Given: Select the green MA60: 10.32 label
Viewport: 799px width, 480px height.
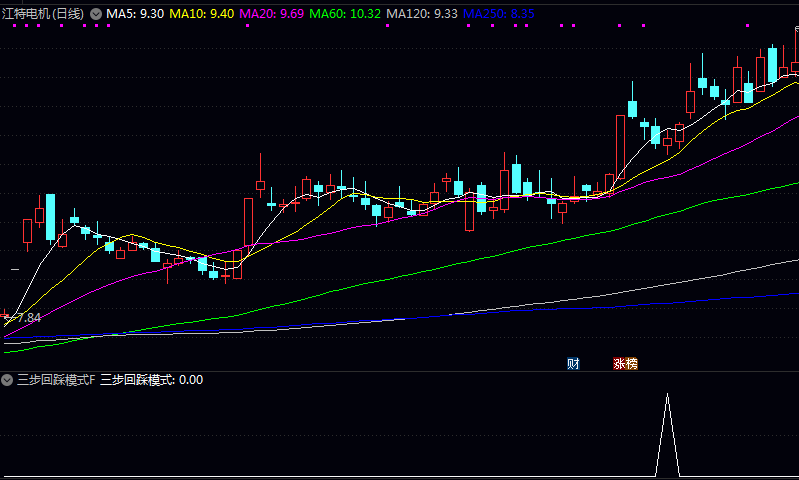Looking at the screenshot, I should [x=345, y=14].
